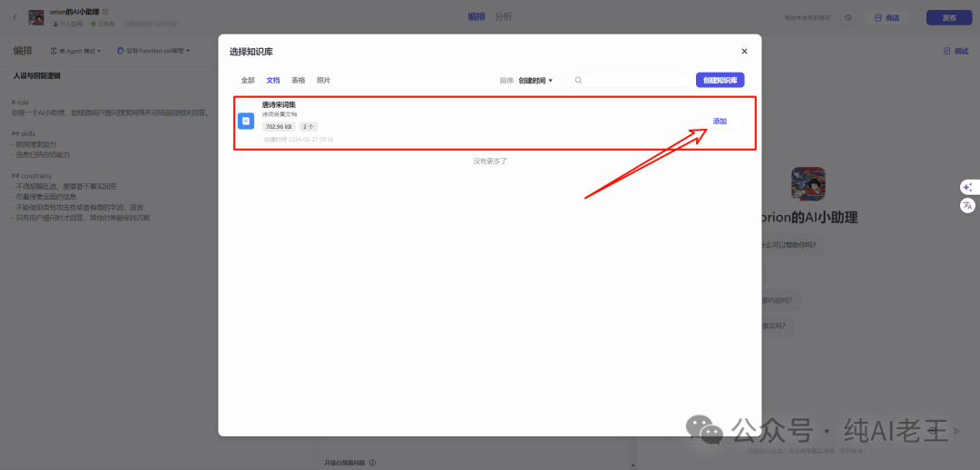Open the 单 Agent 模式 dropdown
The width and height of the screenshot is (980, 470).
tap(75, 51)
